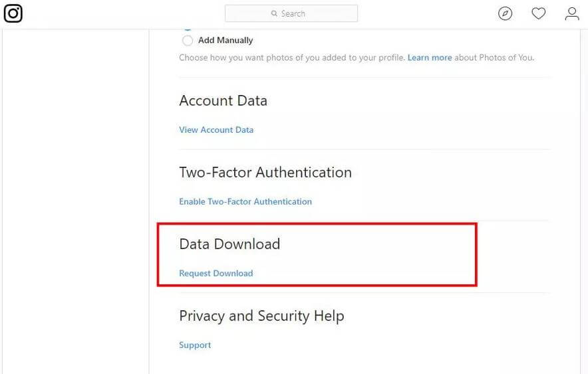Select the partially hidden radio above Add Manually
Screen dimensions: 588x374
[x=188, y=27]
